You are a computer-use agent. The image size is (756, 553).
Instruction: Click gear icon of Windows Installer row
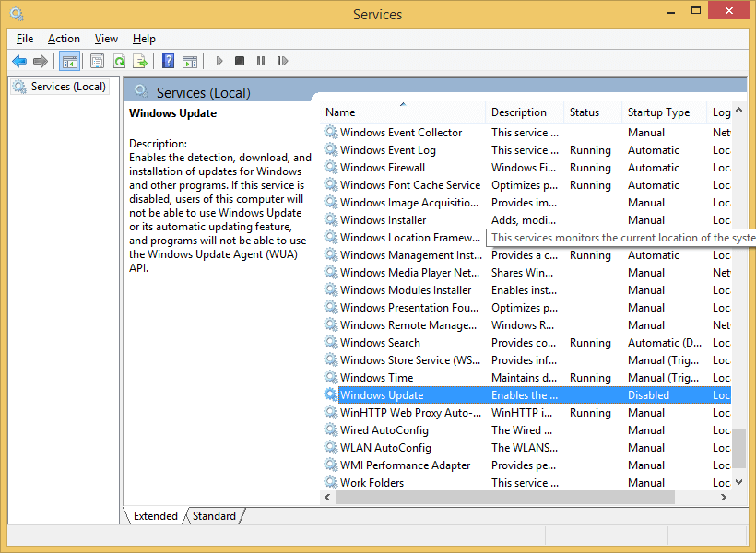[x=331, y=219]
